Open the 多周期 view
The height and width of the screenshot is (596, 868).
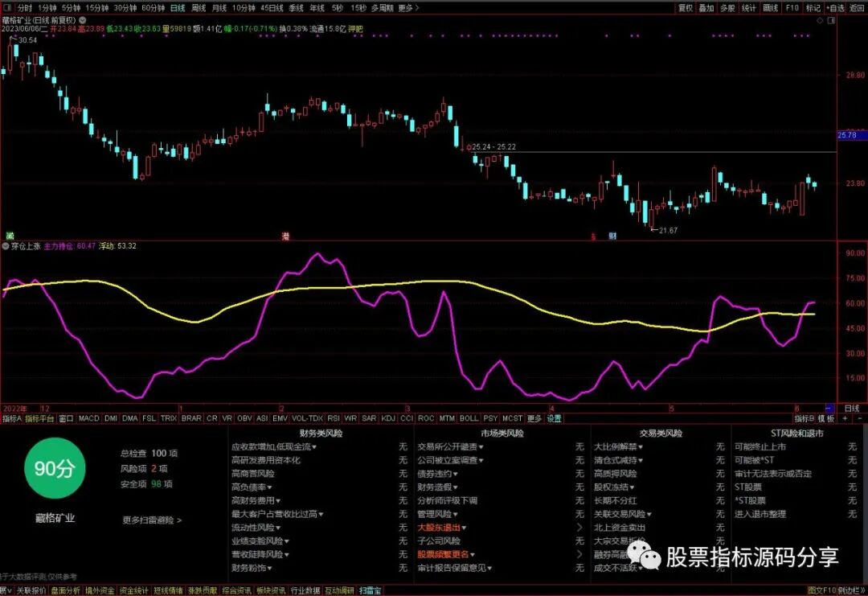tap(382, 8)
